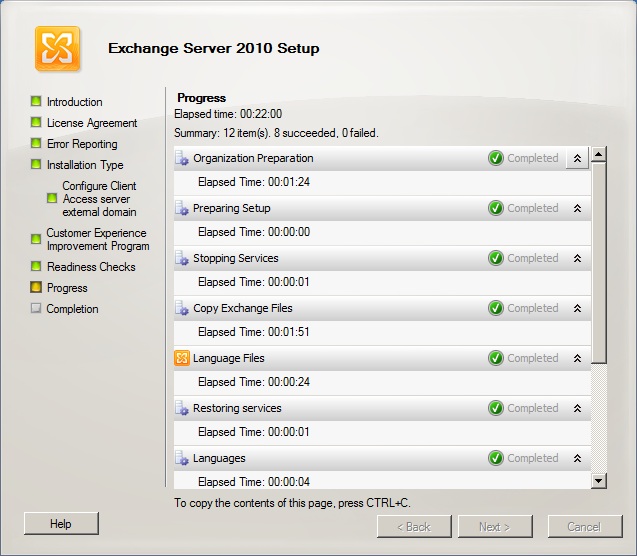The image size is (637, 556).
Task: Click 'Elapsed Time: 00:00:00' row
Action: [x=382, y=232]
